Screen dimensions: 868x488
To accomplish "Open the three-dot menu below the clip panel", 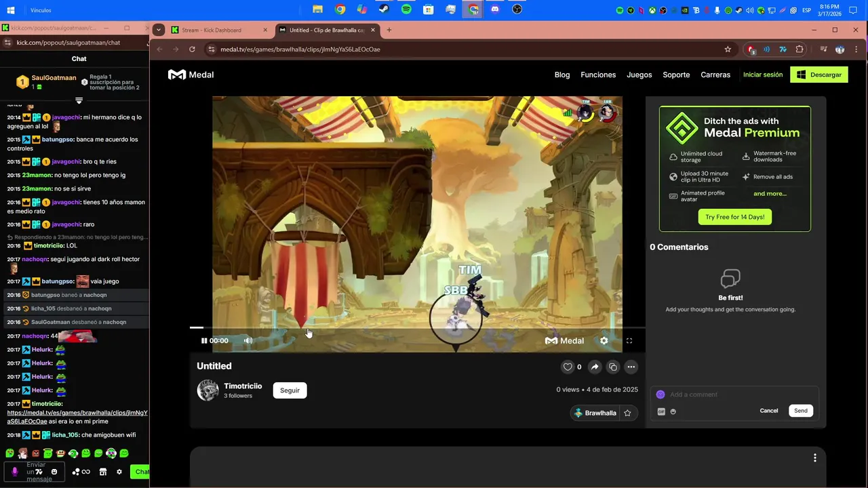I will pos(814,458).
